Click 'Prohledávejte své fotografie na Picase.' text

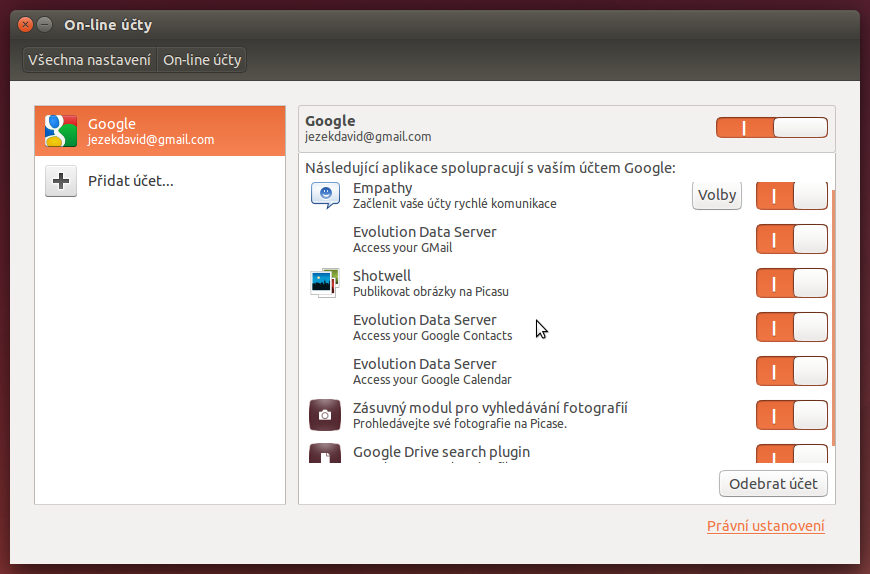point(460,424)
